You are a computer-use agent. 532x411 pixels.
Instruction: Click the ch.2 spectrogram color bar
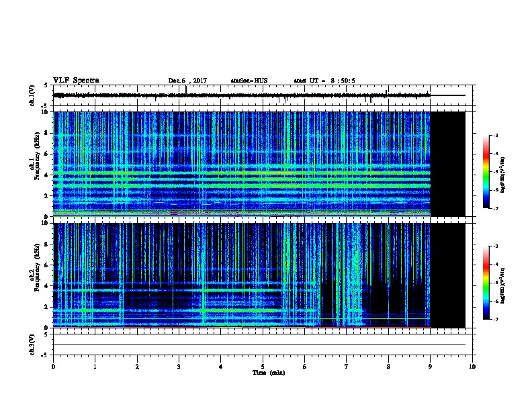tap(486, 283)
